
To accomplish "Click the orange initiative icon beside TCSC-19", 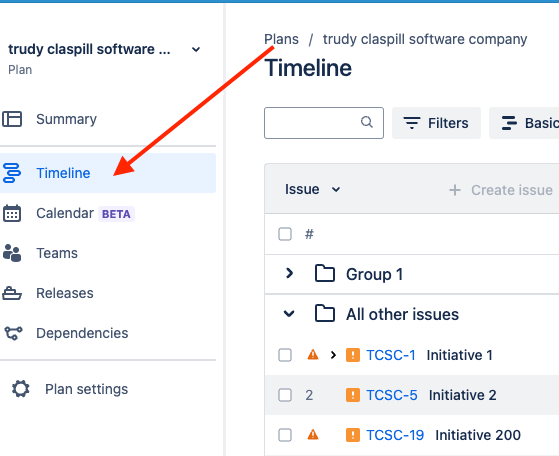I will (x=353, y=435).
